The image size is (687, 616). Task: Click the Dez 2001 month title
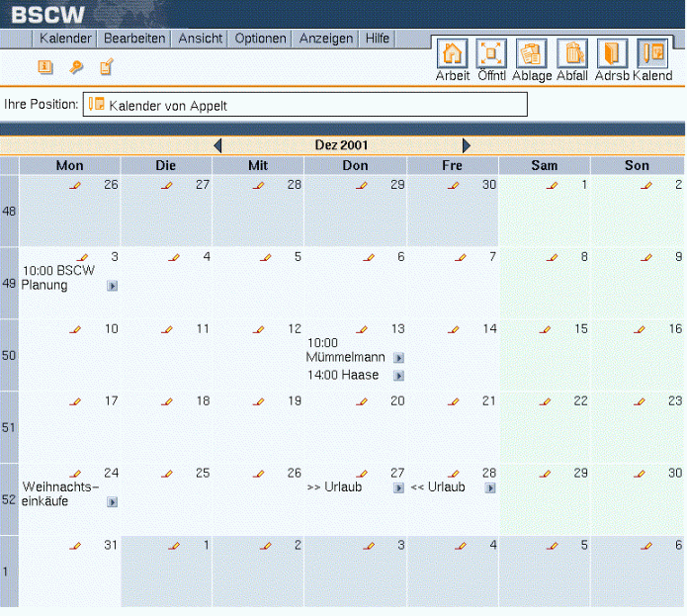pyautogui.click(x=341, y=145)
